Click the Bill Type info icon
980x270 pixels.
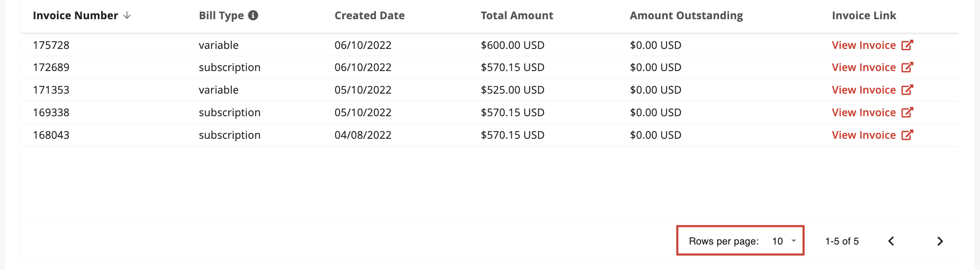tap(253, 15)
